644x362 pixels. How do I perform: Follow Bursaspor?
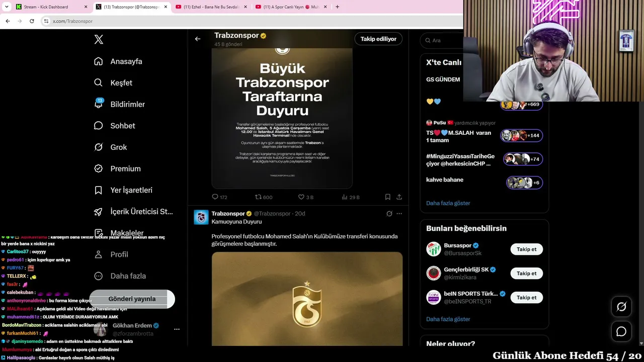pyautogui.click(x=526, y=249)
